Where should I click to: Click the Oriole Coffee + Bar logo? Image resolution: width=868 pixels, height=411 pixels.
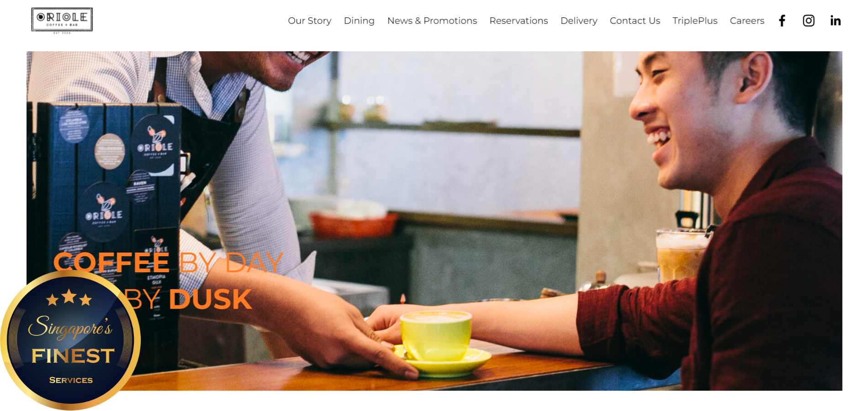pos(62,20)
